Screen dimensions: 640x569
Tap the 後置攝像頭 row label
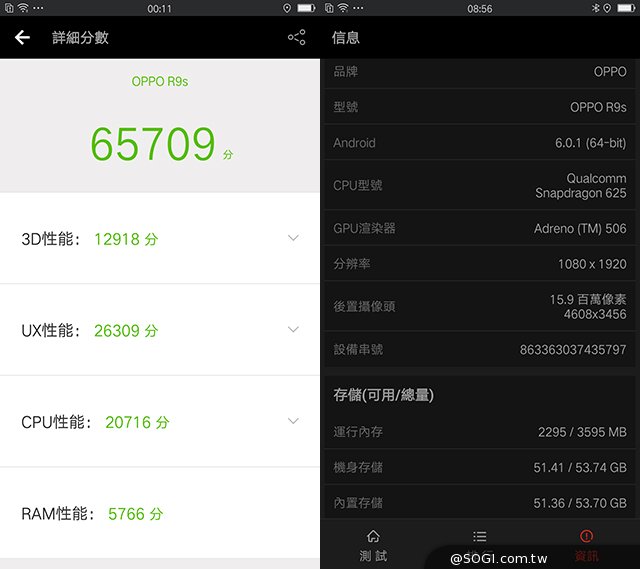[364, 307]
